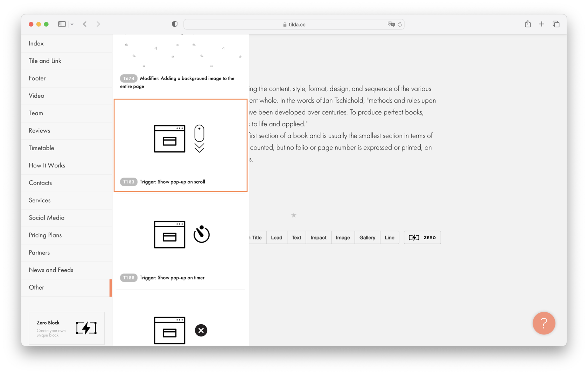588x374 pixels.
Task: Close the Safari window
Action: point(31,24)
